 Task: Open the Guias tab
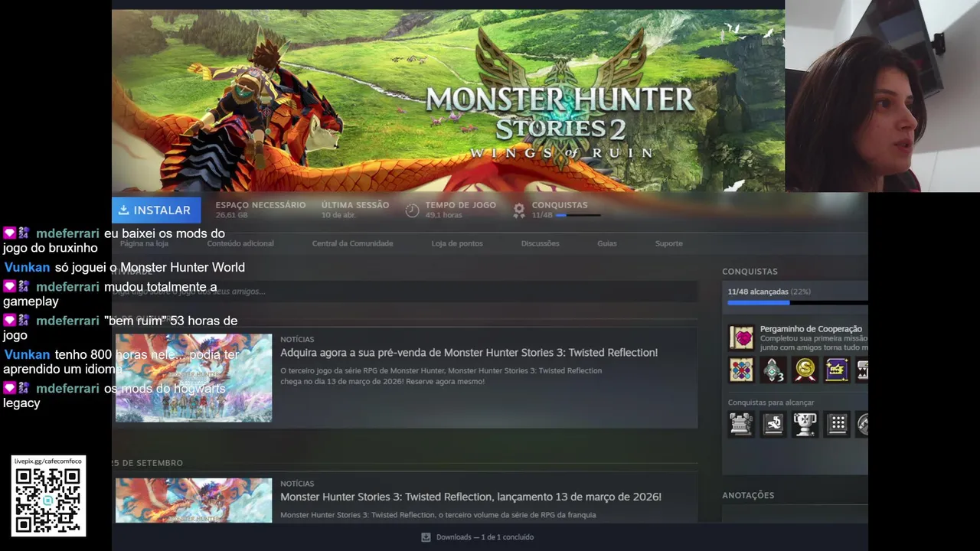click(607, 243)
